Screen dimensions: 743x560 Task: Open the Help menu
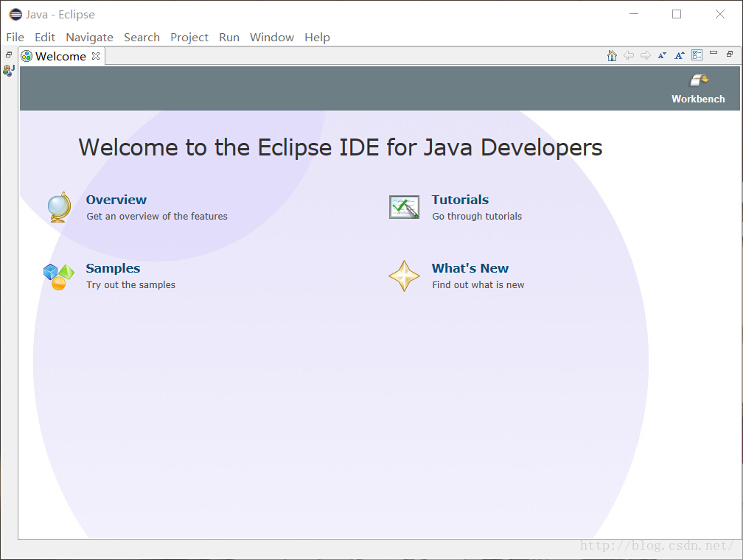pyautogui.click(x=317, y=38)
